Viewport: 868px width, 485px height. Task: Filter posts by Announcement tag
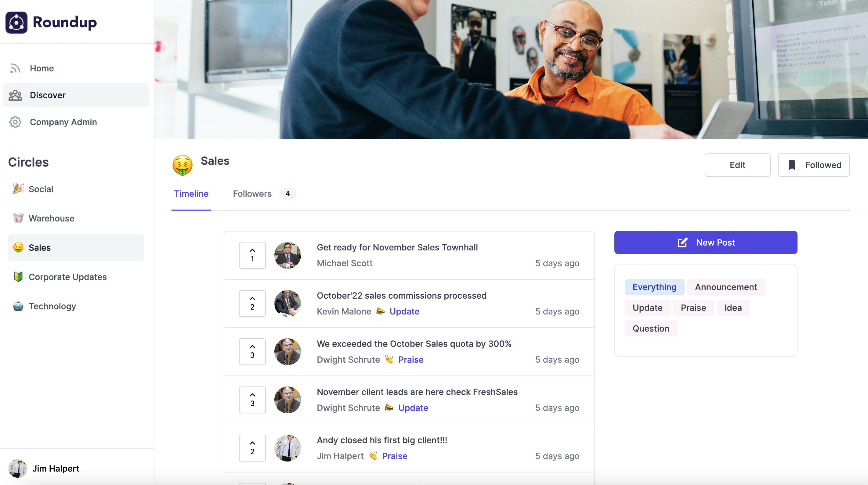click(726, 287)
